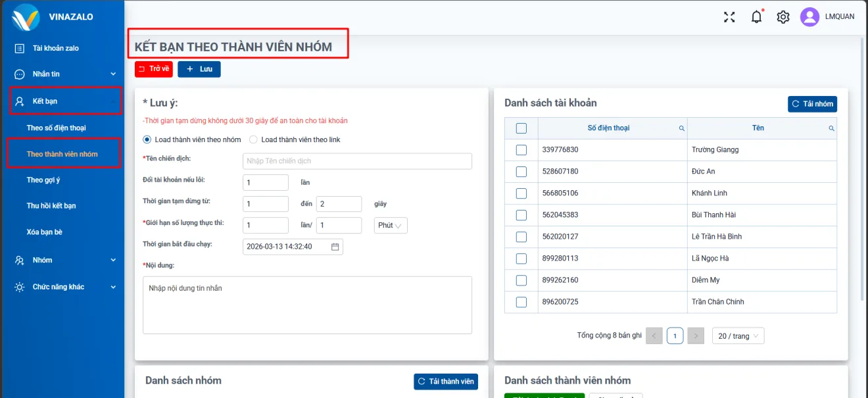
Task: Toggle fullscreen mode with the expand icon
Action: pyautogui.click(x=729, y=18)
